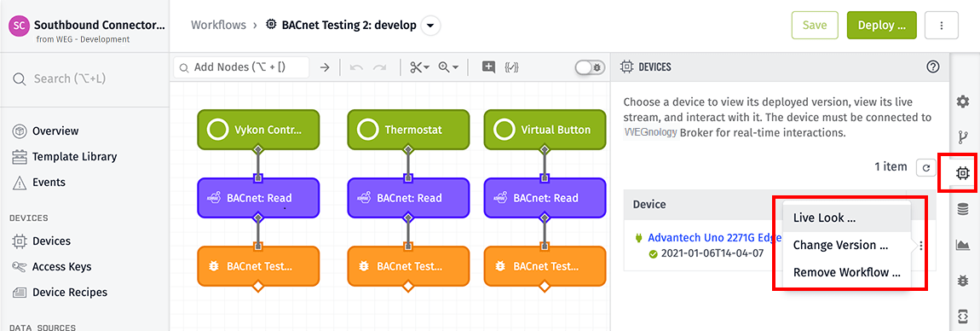Click the Device column header
The width and height of the screenshot is (980, 331).
tap(649, 205)
